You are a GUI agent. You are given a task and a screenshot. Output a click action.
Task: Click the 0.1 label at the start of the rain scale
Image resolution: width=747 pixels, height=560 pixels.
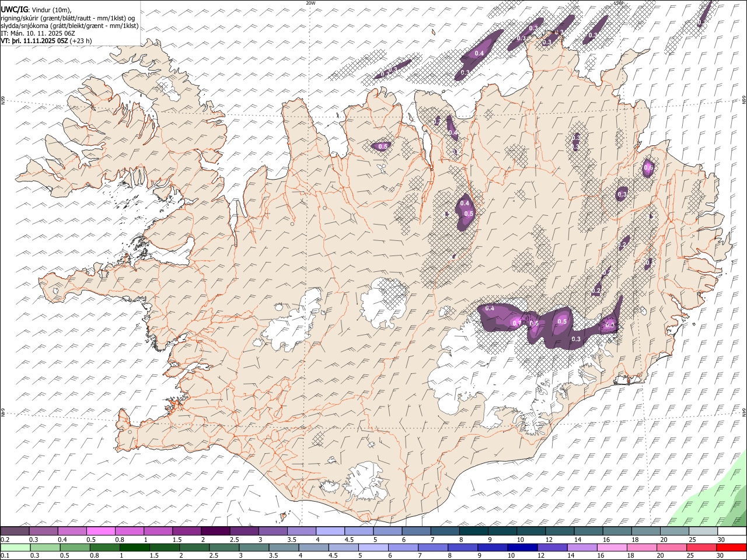pos(5,555)
